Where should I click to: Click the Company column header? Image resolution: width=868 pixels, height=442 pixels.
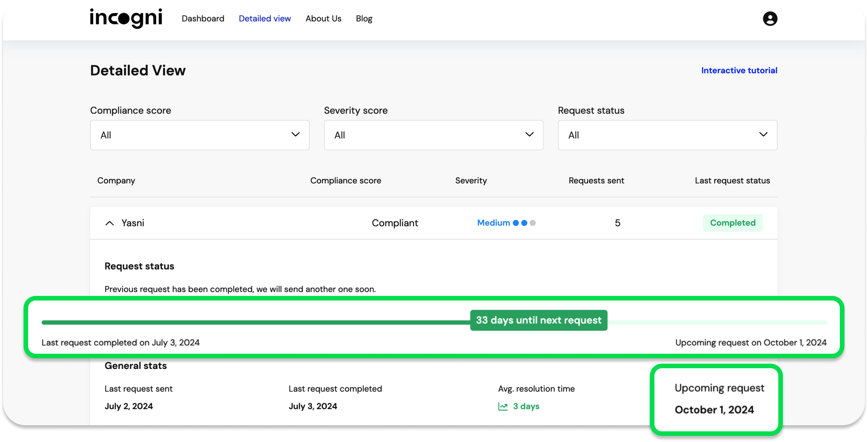116,181
